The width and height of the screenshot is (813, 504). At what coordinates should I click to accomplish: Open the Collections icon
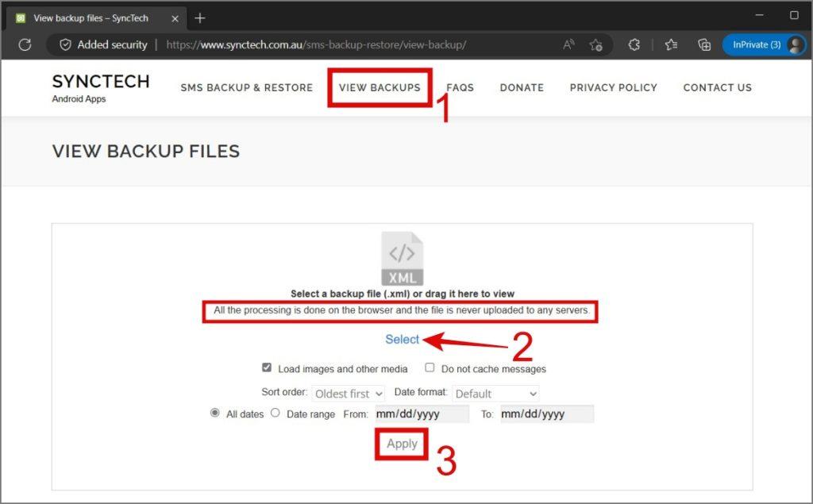(x=704, y=44)
